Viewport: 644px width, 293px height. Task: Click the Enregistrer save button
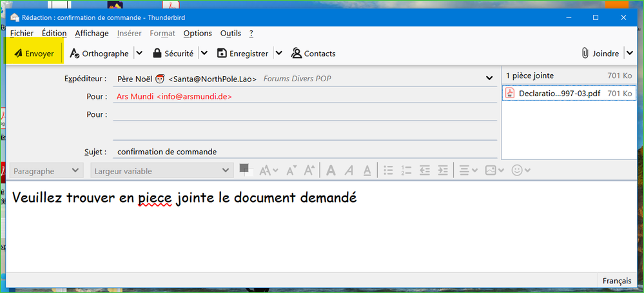tap(242, 54)
